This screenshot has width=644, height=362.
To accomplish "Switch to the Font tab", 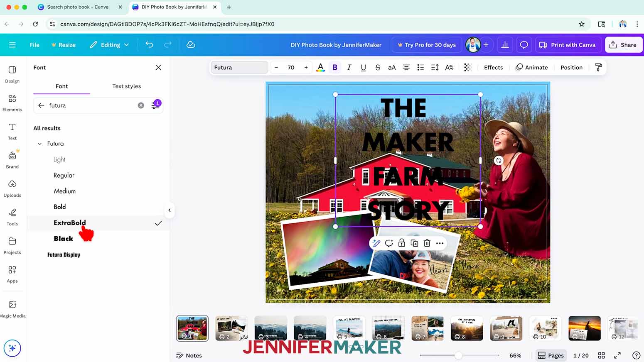I will pos(61,86).
